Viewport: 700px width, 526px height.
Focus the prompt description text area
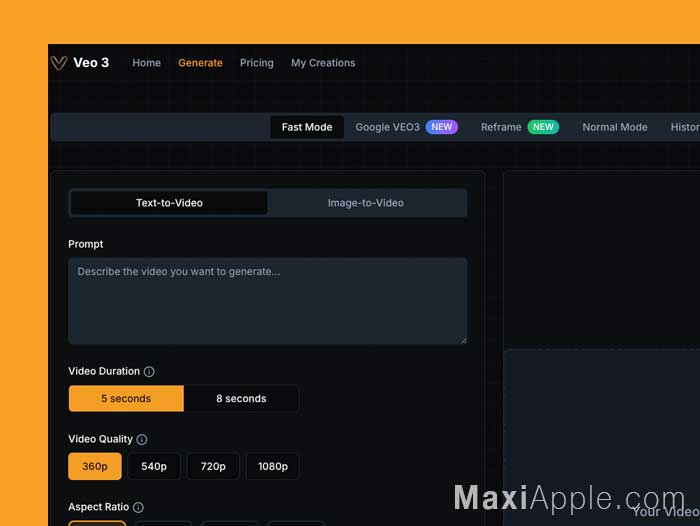(268, 301)
